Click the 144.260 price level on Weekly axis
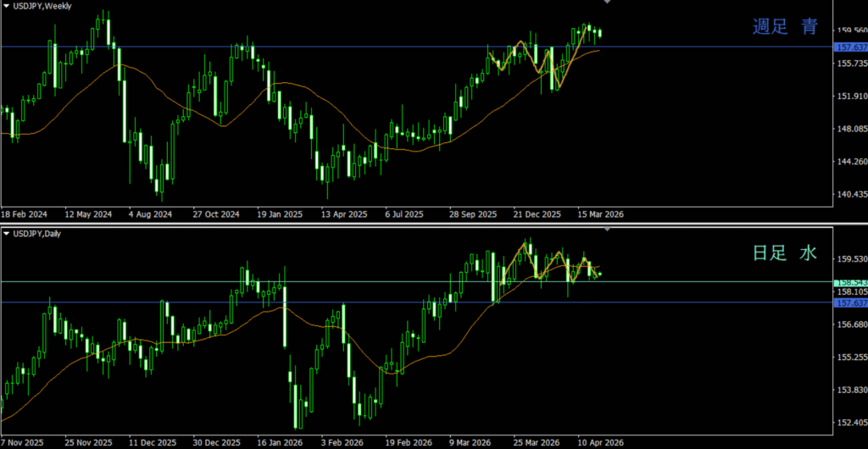The width and height of the screenshot is (868, 449). click(849, 161)
